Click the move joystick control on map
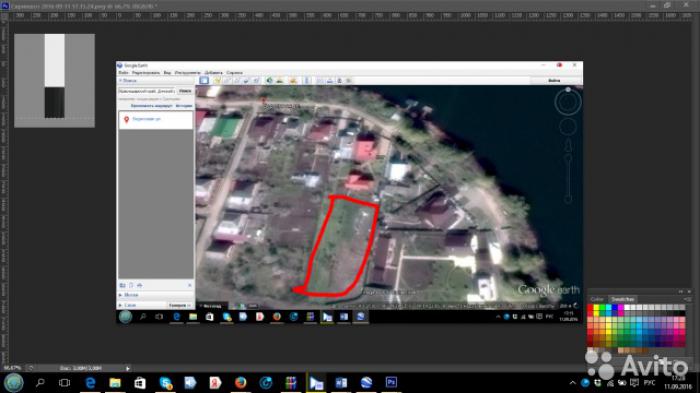The height and width of the screenshot is (393, 700). 568,127
